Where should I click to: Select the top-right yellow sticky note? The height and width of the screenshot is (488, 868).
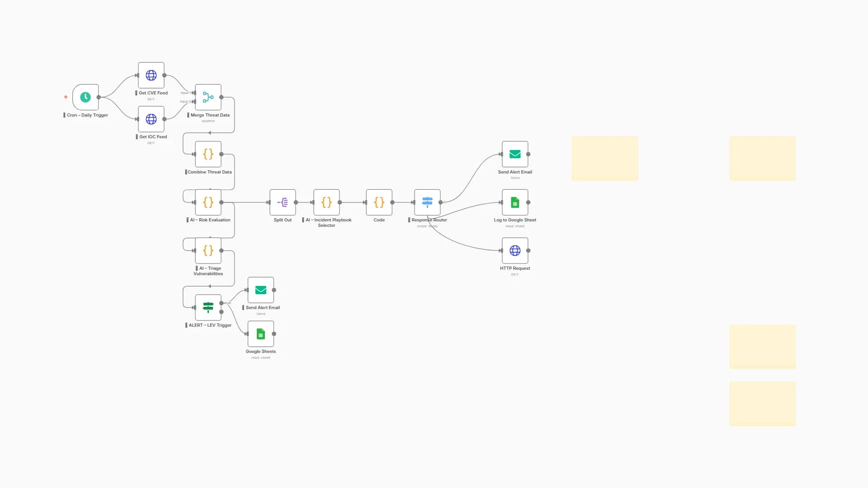pyautogui.click(x=762, y=158)
